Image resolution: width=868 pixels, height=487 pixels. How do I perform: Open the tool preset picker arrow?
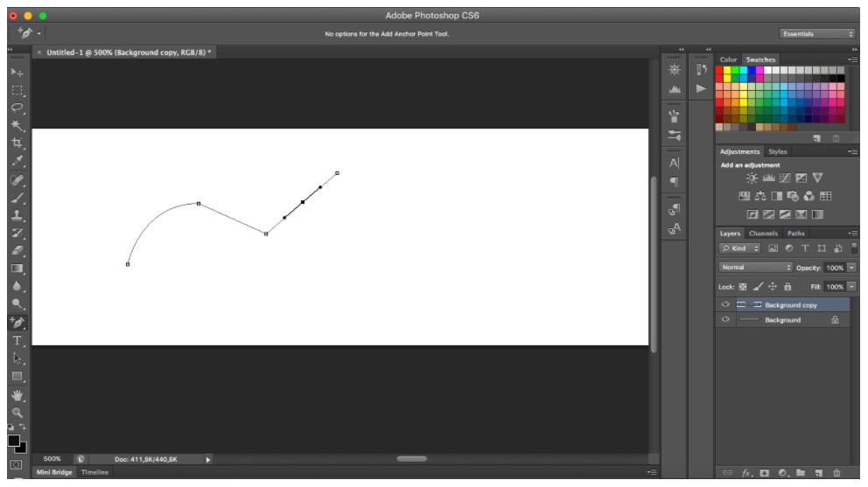[38, 34]
